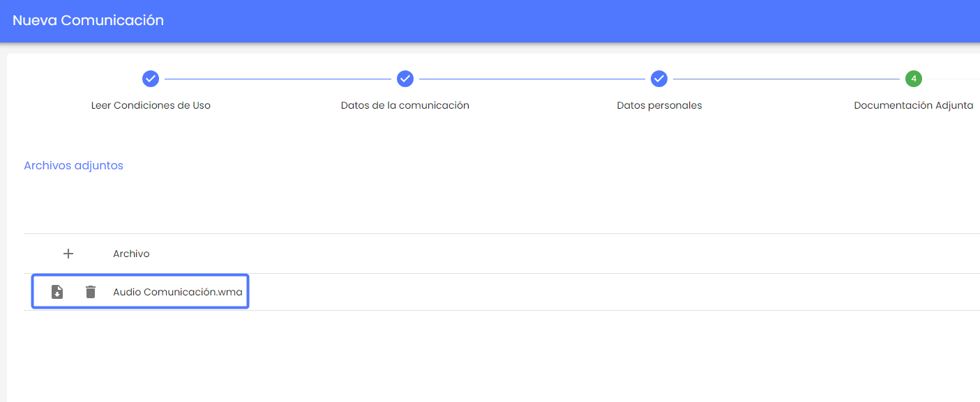
Task: Click the plus icon to add a file
Action: point(68,254)
